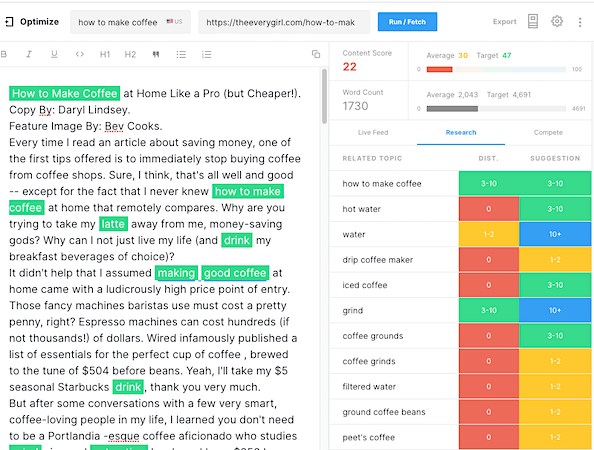Screen dimensions: 594x450
Task: Insert code block with angle brackets icon
Action: (80, 55)
